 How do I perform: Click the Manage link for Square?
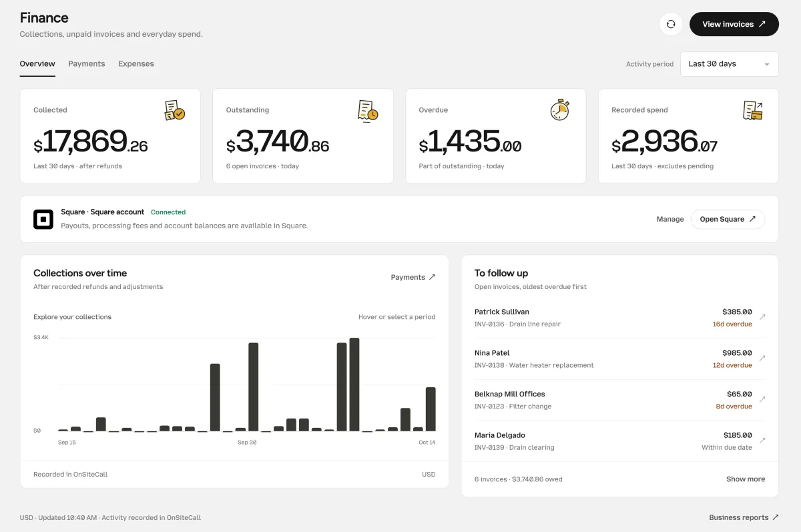pyautogui.click(x=670, y=219)
